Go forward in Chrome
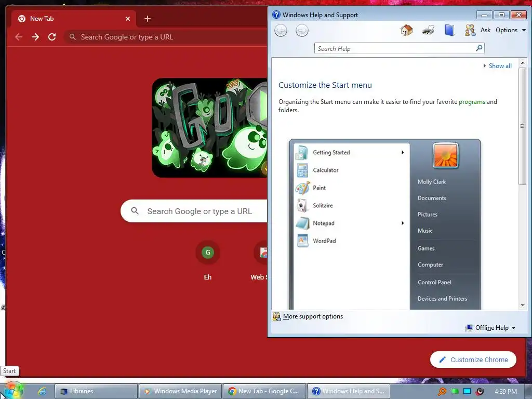This screenshot has width=532, height=399. (35, 37)
